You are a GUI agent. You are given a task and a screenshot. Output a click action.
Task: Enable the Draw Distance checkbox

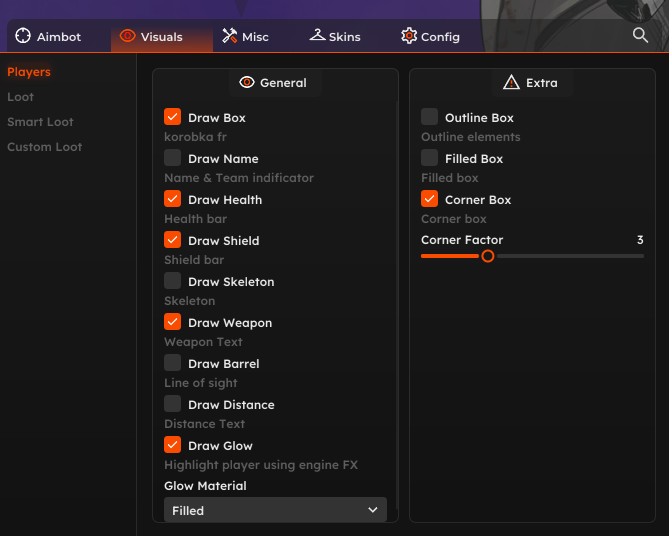click(x=173, y=404)
